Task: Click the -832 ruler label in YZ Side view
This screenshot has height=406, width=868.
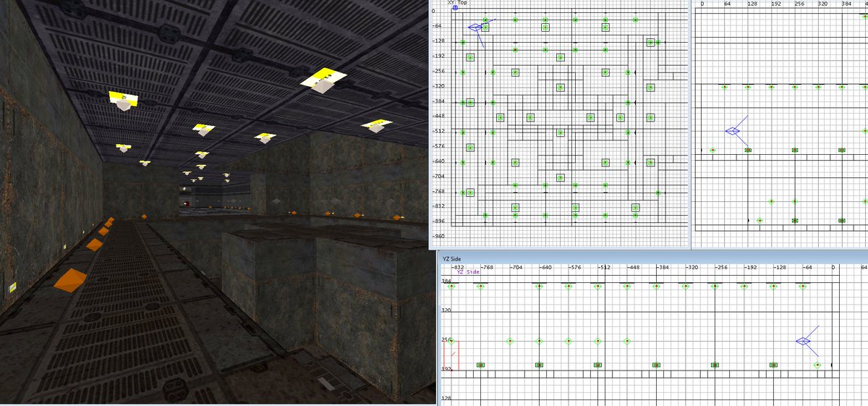Action: point(457,267)
